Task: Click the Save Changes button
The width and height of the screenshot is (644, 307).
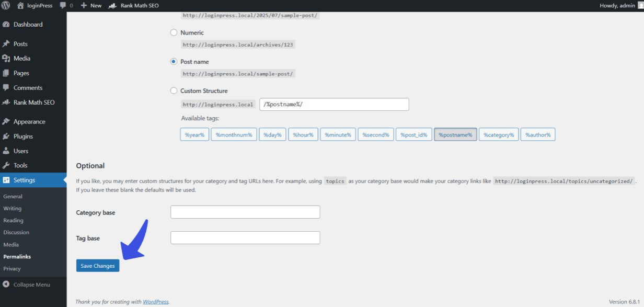Action: click(x=98, y=266)
